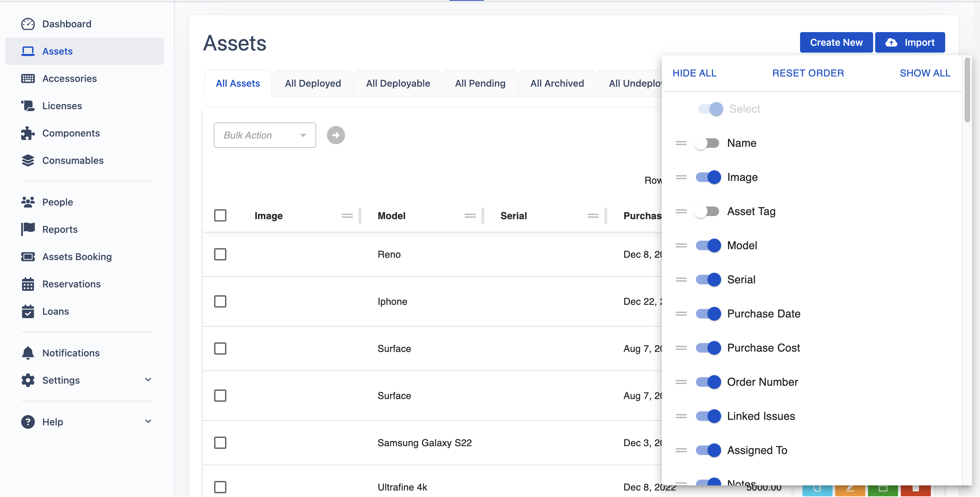The width and height of the screenshot is (980, 497).
Task: Click the Reservations calendar icon
Action: [x=28, y=284]
